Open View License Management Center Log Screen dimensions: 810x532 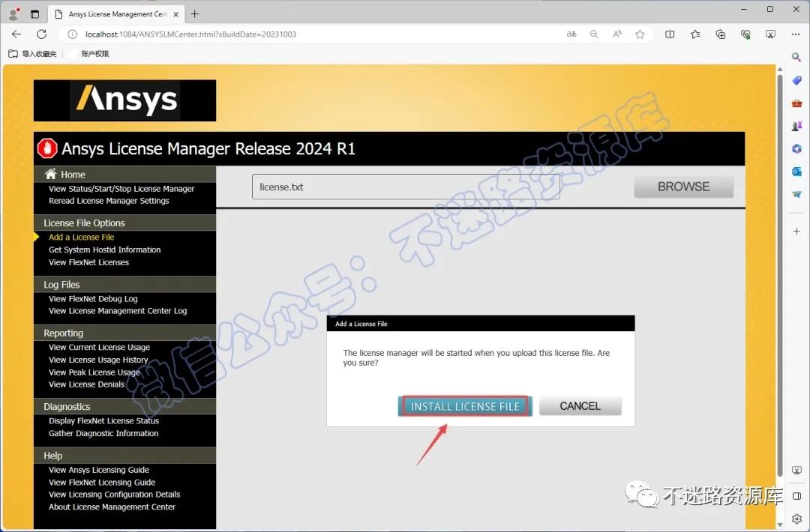tap(118, 311)
